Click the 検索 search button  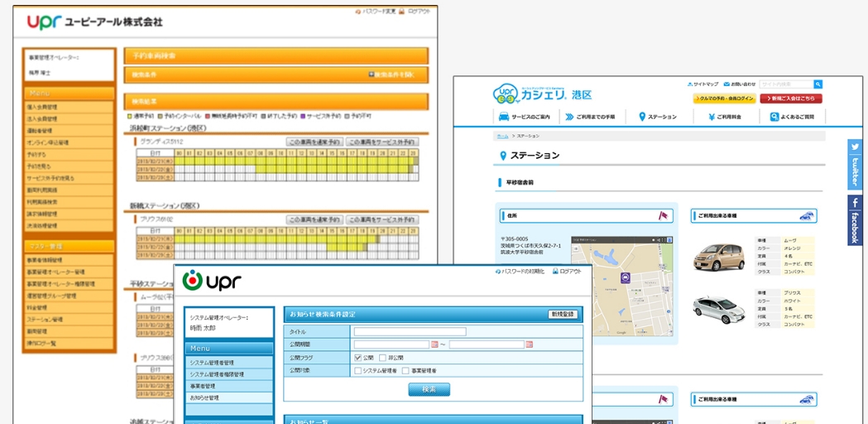(x=429, y=390)
